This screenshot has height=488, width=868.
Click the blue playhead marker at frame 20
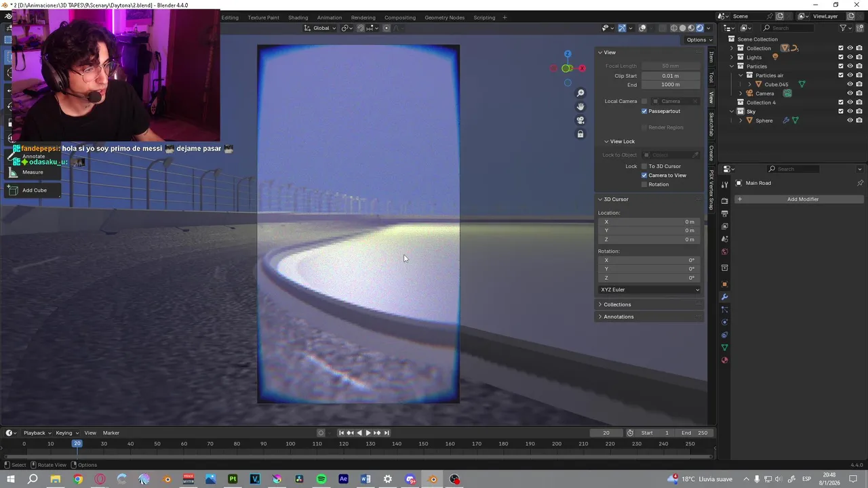(77, 444)
